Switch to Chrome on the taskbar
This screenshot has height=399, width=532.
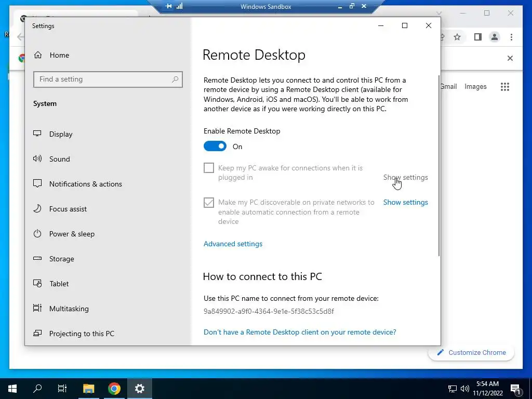(114, 389)
